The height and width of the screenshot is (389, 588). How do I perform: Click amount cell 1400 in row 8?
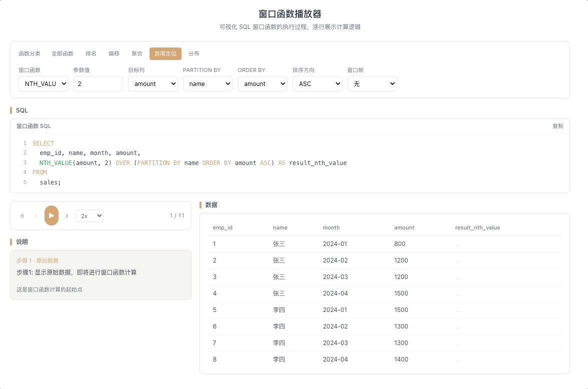(401, 359)
